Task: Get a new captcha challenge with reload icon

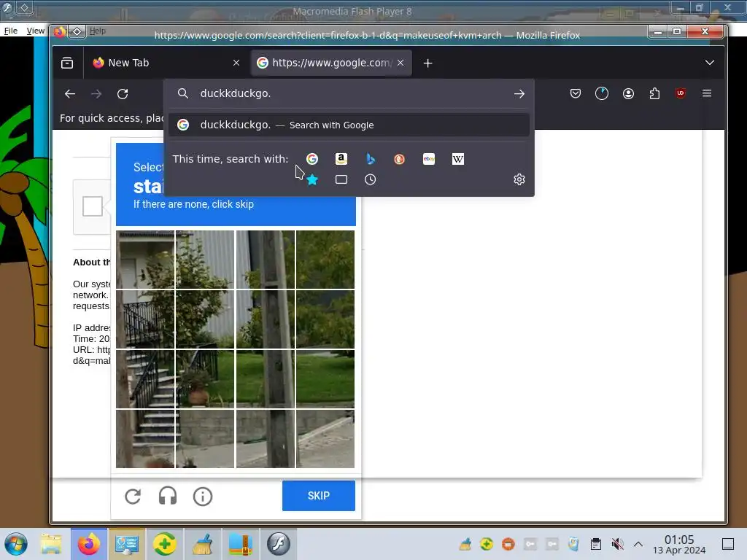Action: 133,496
